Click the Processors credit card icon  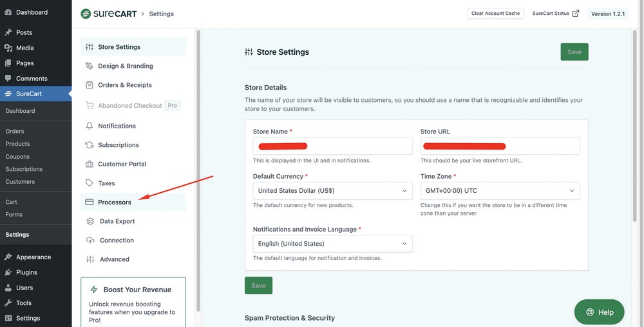[90, 203]
